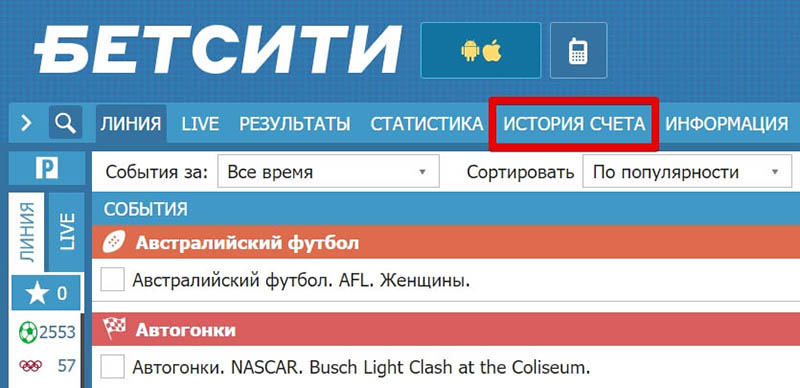The width and height of the screenshot is (800, 388).
Task: Open favorites star counter
Action: click(46, 294)
